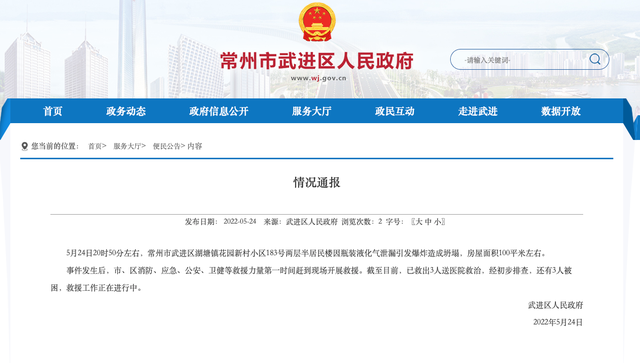Click the search magnifier icon
The image size is (640, 363).
coord(595,59)
